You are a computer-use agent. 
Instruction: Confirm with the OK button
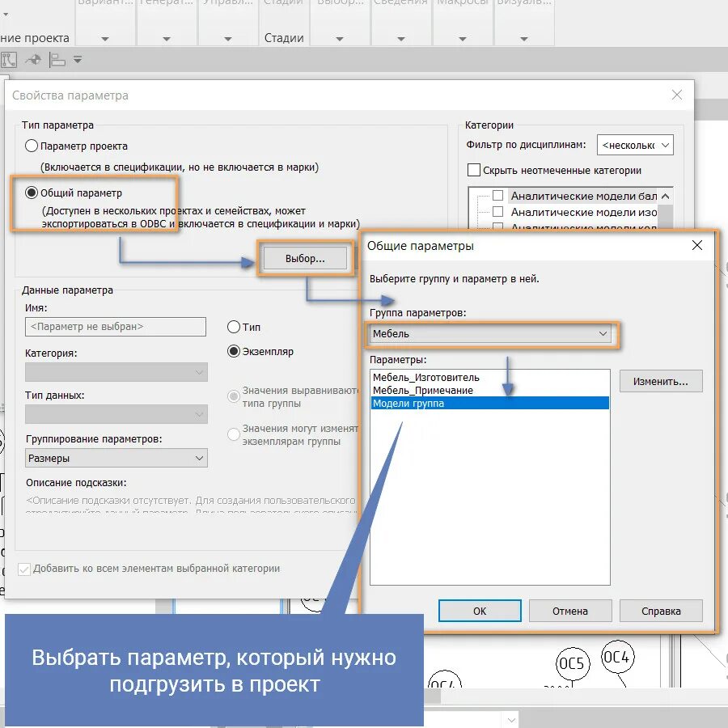pyautogui.click(x=480, y=611)
